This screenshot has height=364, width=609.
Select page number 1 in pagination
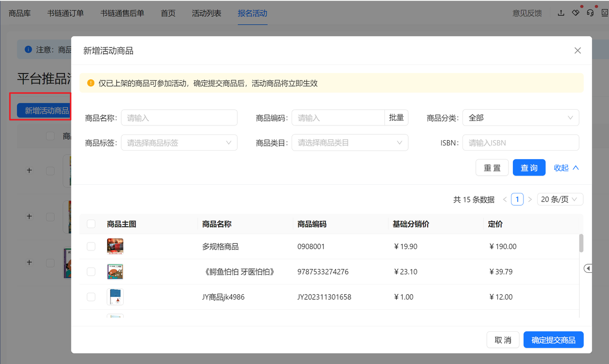[517, 200]
